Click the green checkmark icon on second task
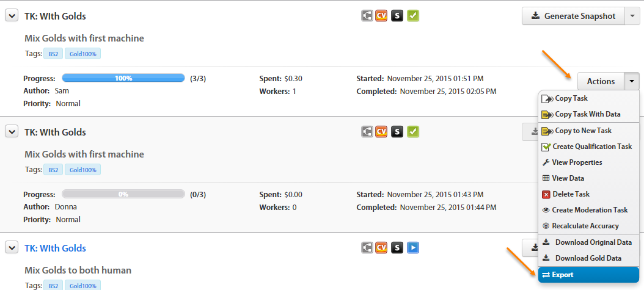This screenshot has height=290, width=644. coord(413,132)
